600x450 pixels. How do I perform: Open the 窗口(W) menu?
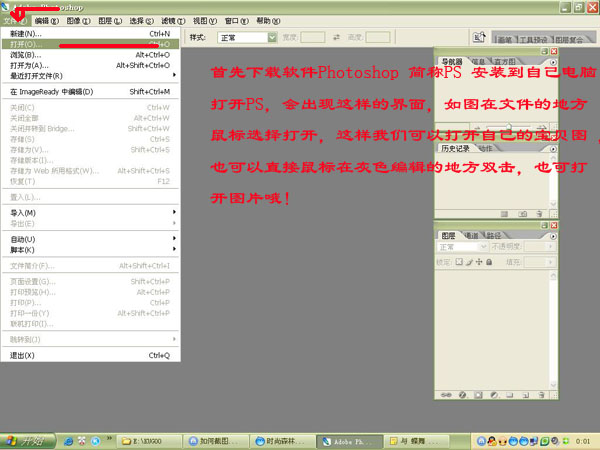(236, 21)
